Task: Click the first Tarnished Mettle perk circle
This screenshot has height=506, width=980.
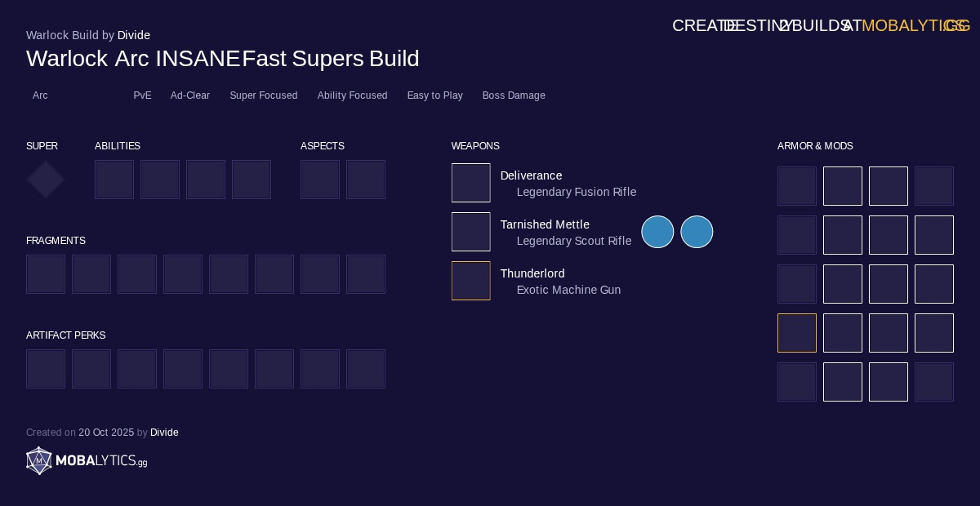Action: pos(657,232)
